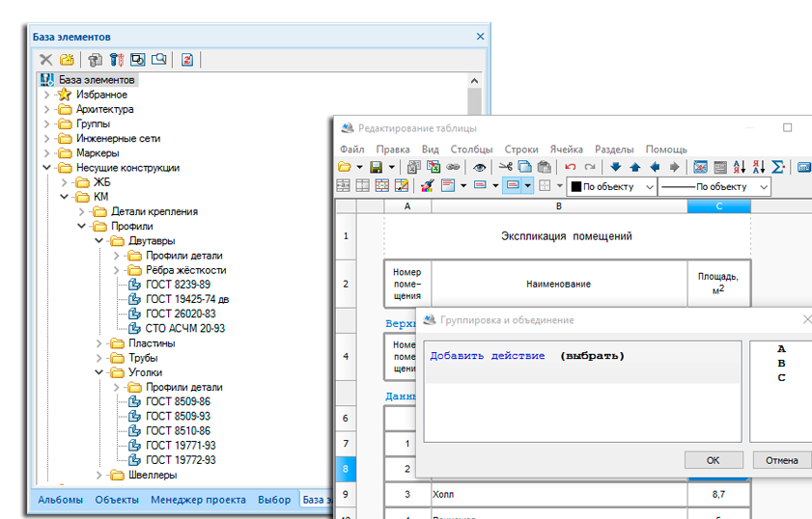Open the Разделы menu
The width and height of the screenshot is (812, 519).
tap(614, 149)
